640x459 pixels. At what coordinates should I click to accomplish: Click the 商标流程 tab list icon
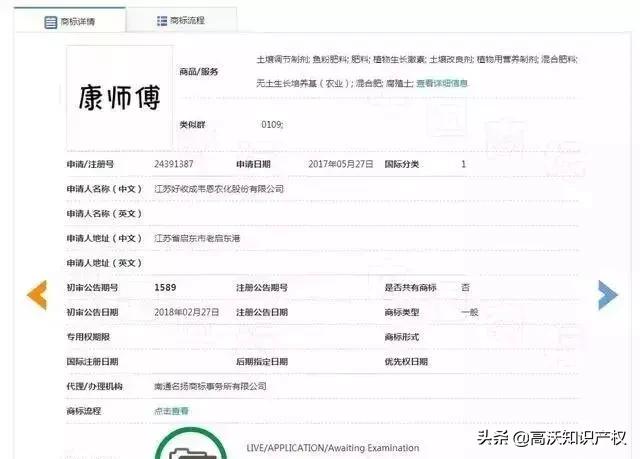click(x=162, y=20)
